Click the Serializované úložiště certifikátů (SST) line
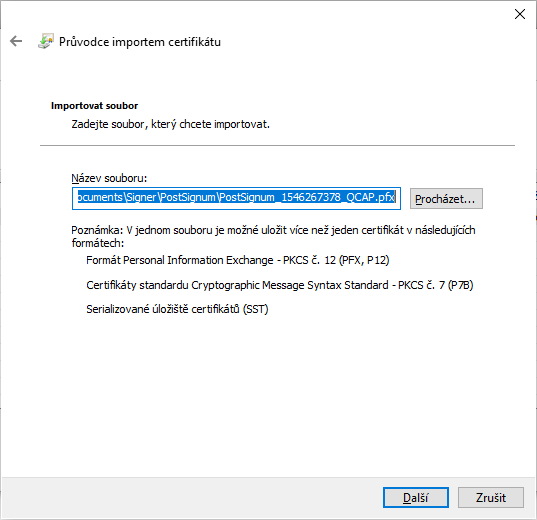This screenshot has width=537, height=520. pyautogui.click(x=177, y=309)
